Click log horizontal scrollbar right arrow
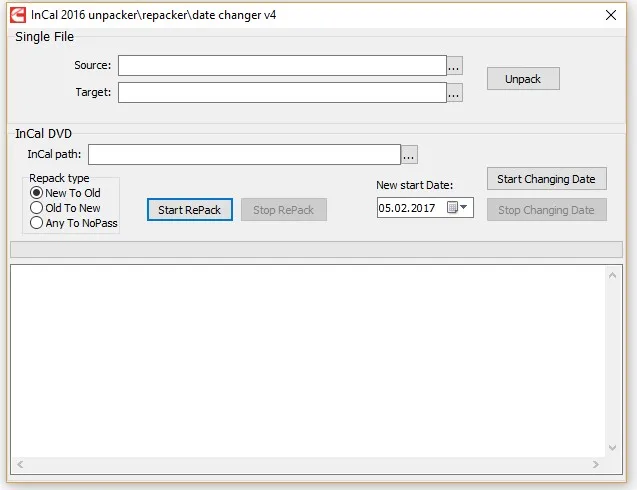This screenshot has width=637, height=490. coord(596,464)
